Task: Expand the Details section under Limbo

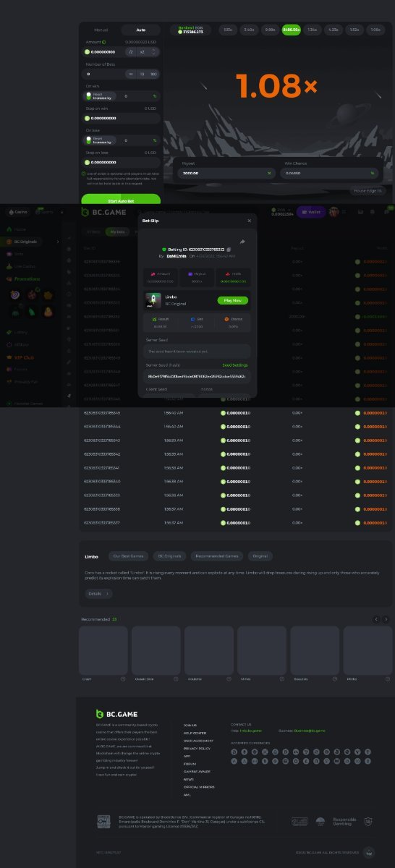Action: coord(99,594)
